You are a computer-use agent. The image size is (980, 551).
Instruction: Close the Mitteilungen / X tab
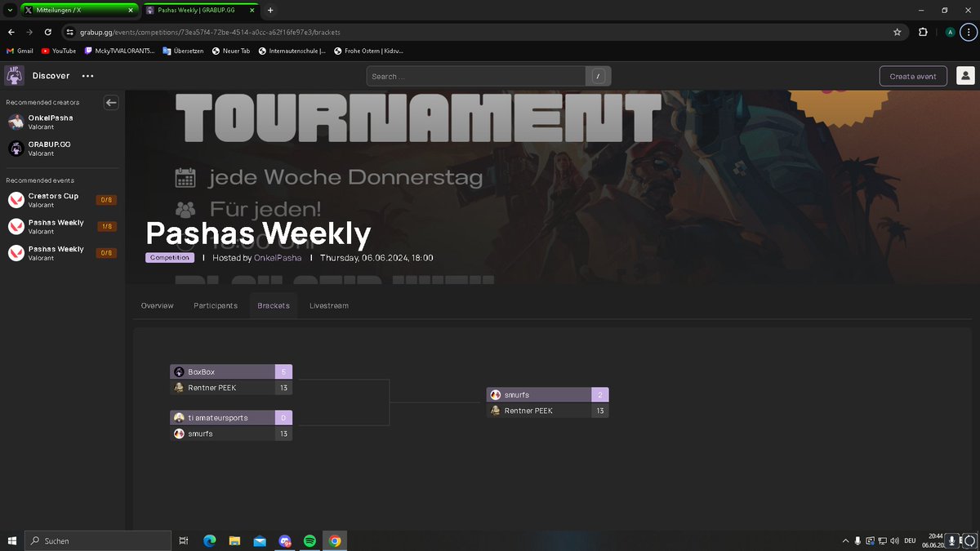(131, 10)
